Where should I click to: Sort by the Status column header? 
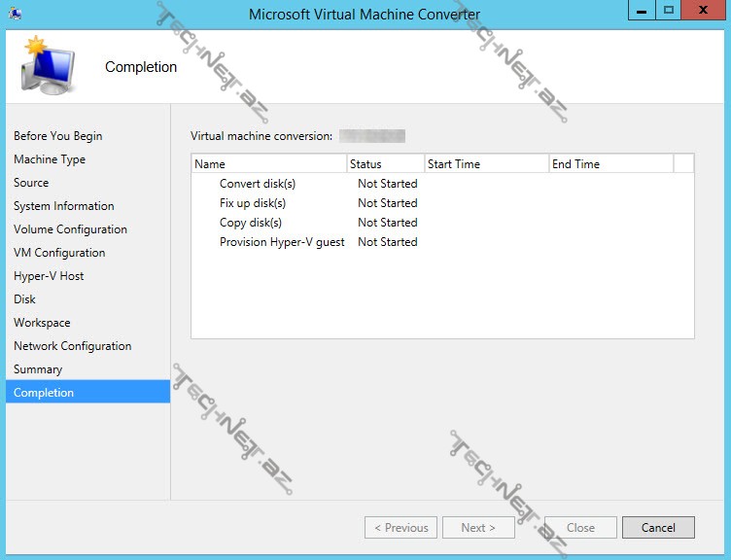385,164
